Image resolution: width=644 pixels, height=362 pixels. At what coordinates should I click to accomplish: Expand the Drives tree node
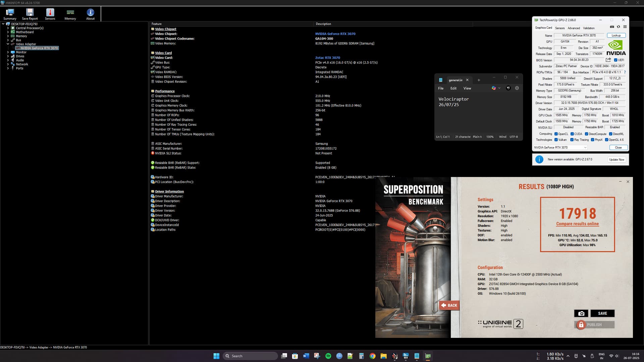8,56
